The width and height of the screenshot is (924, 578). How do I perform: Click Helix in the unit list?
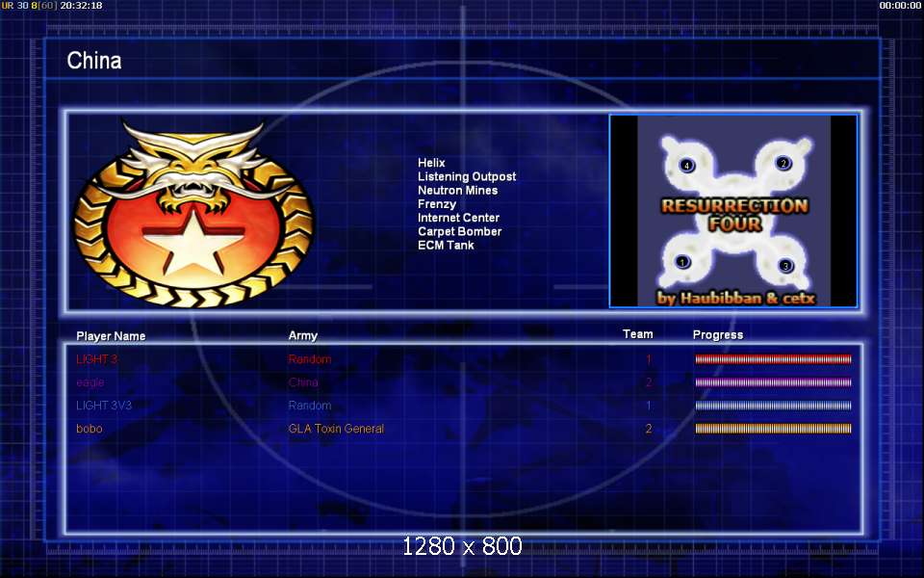pos(431,163)
